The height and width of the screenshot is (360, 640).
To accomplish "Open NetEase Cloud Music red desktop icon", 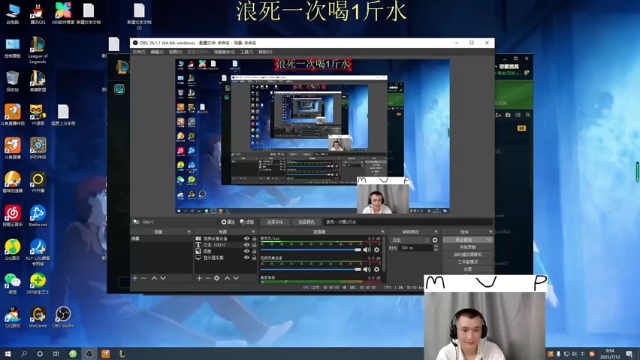I will coord(13,216).
